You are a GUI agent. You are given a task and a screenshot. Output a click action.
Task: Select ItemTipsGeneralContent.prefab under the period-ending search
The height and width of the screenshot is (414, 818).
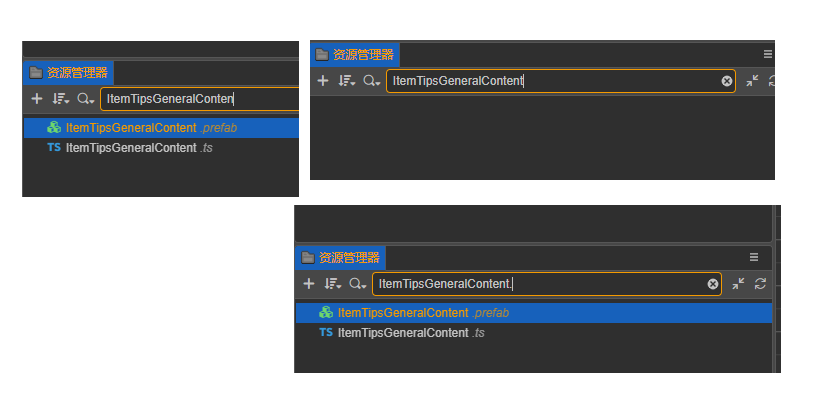[423, 313]
